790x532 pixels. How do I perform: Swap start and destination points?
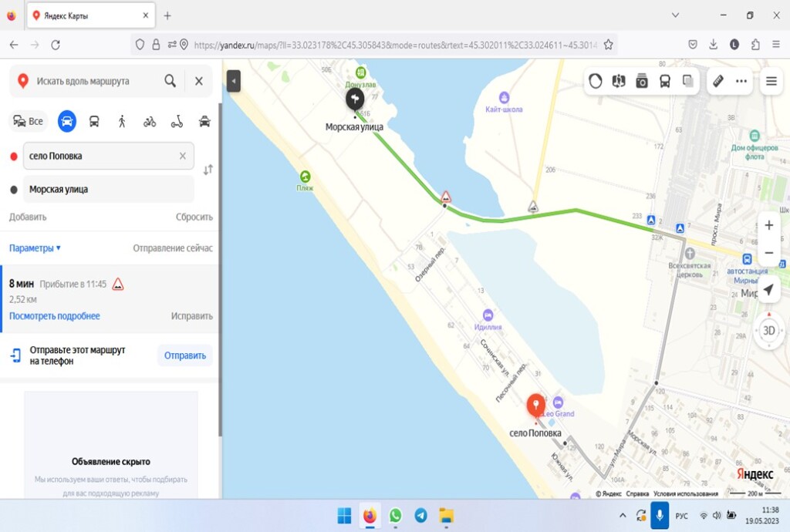click(208, 170)
